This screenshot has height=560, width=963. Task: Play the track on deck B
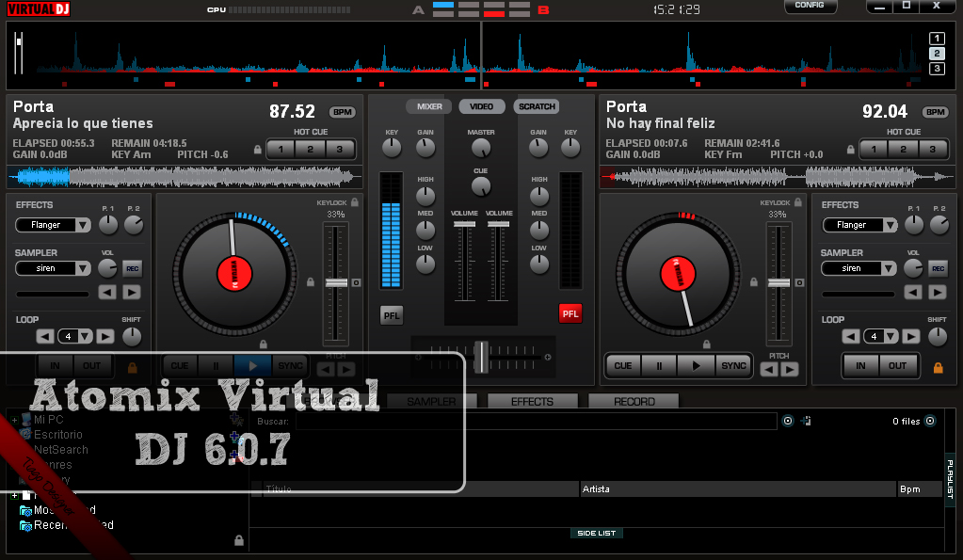coord(696,366)
